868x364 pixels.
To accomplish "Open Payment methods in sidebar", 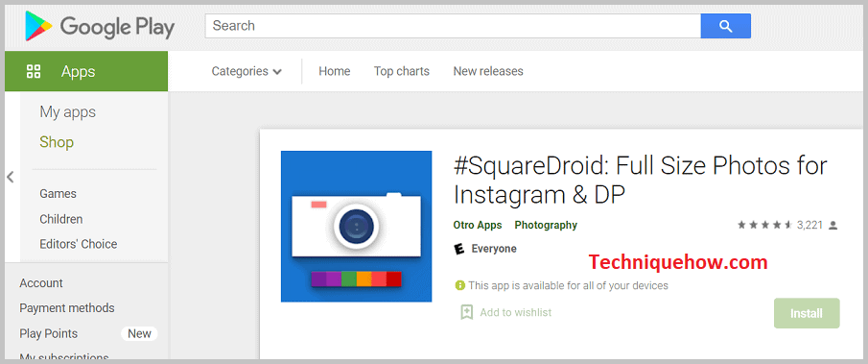I will pyautogui.click(x=67, y=308).
